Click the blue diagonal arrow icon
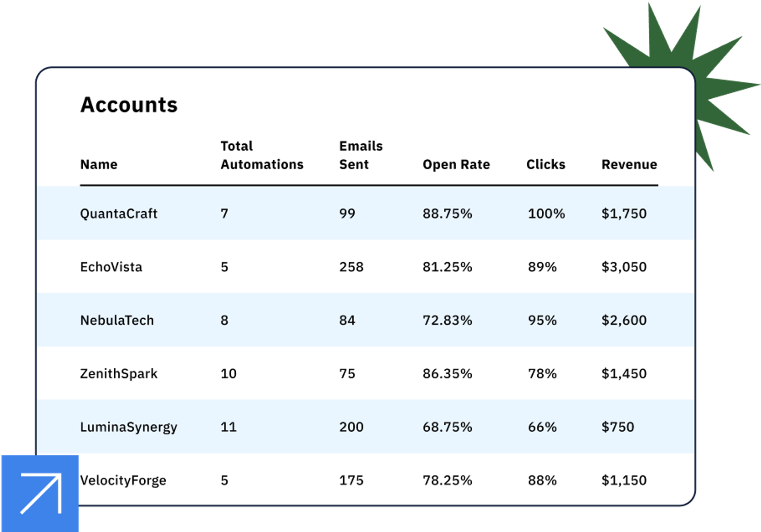Image resolution: width=761 pixels, height=532 pixels. click(x=40, y=493)
